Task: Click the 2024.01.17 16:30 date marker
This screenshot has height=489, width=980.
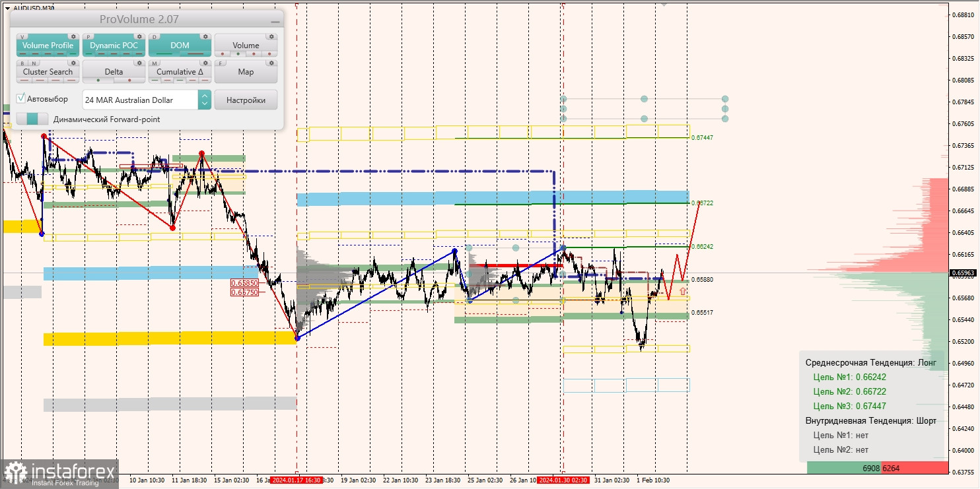Action: (297, 480)
